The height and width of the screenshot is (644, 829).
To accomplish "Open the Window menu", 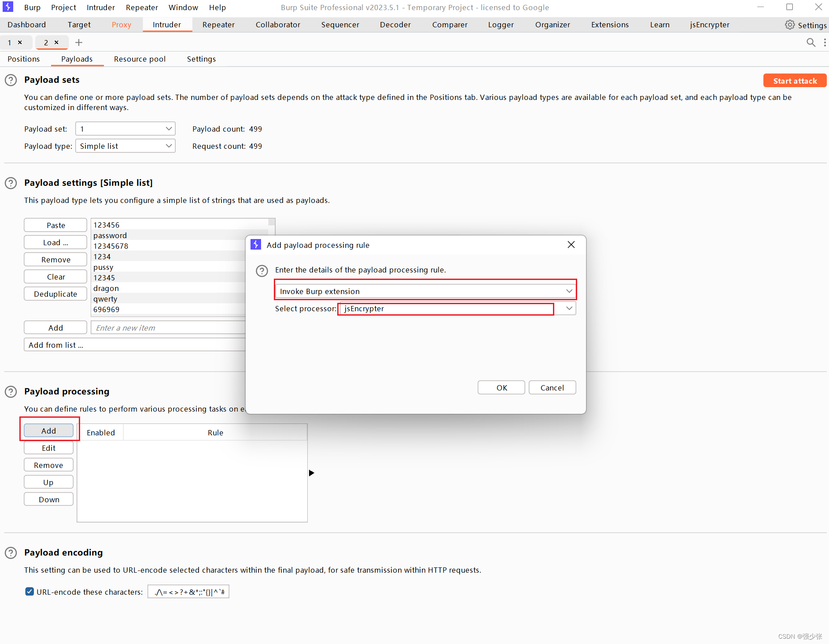I will [x=183, y=7].
